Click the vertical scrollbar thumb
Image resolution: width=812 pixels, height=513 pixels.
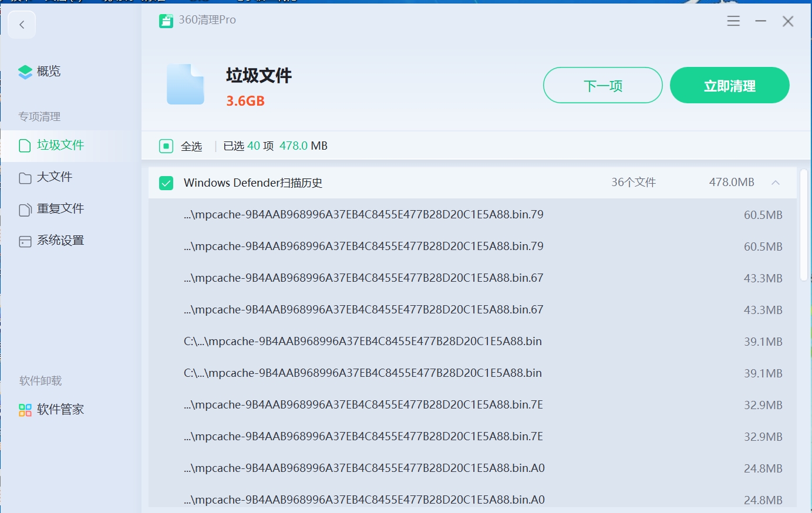tap(804, 225)
